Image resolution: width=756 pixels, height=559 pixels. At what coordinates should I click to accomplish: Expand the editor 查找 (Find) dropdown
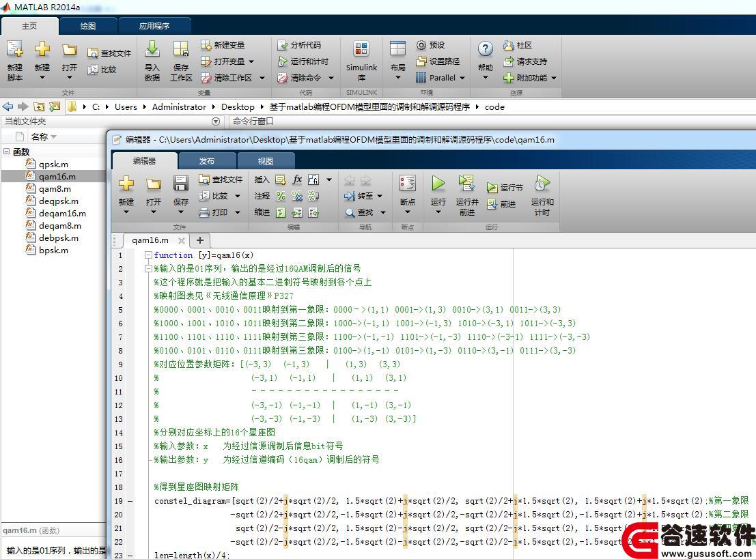[x=383, y=212]
